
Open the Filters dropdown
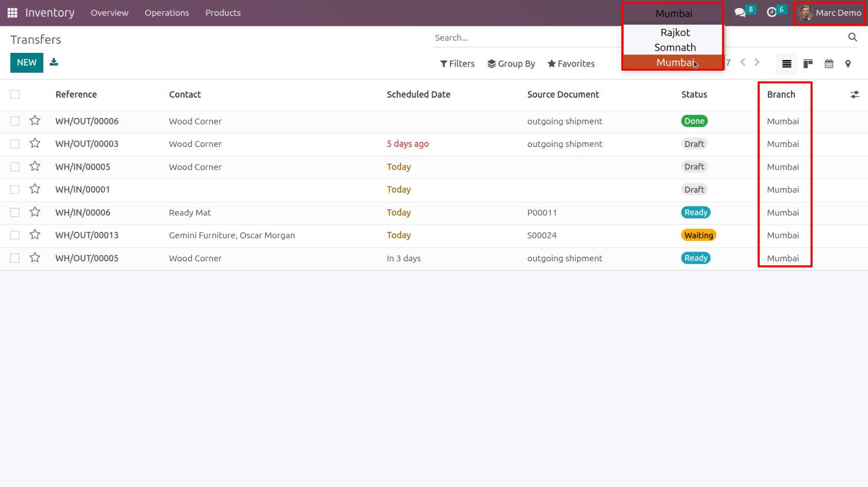click(x=457, y=64)
